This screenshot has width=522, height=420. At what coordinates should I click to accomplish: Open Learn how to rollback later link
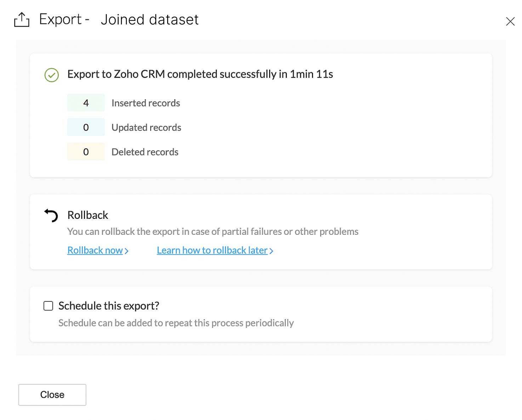[x=212, y=250]
